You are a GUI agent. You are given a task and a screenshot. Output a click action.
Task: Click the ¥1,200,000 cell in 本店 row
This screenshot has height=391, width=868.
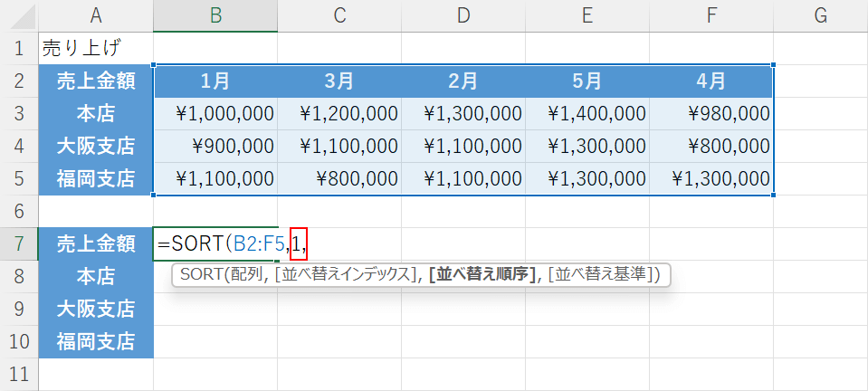tap(339, 114)
